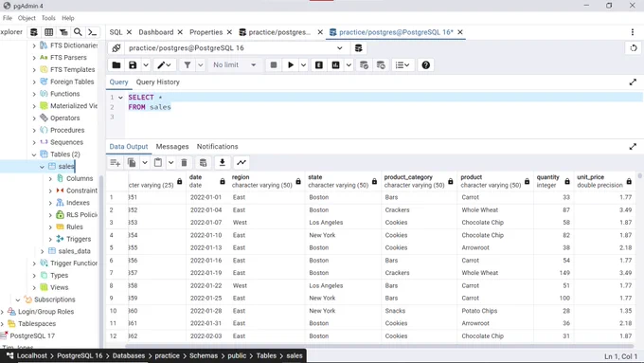
Task: Click the product_category column header
Action: (x=420, y=181)
